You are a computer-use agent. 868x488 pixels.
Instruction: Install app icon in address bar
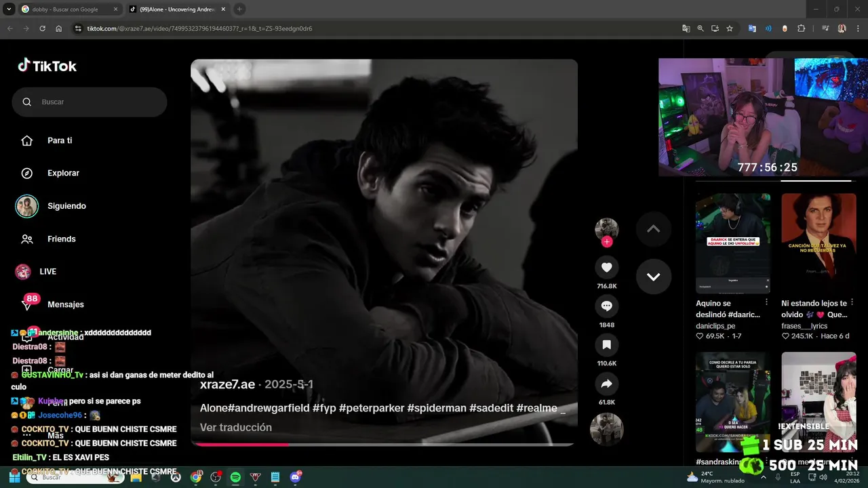(715, 28)
